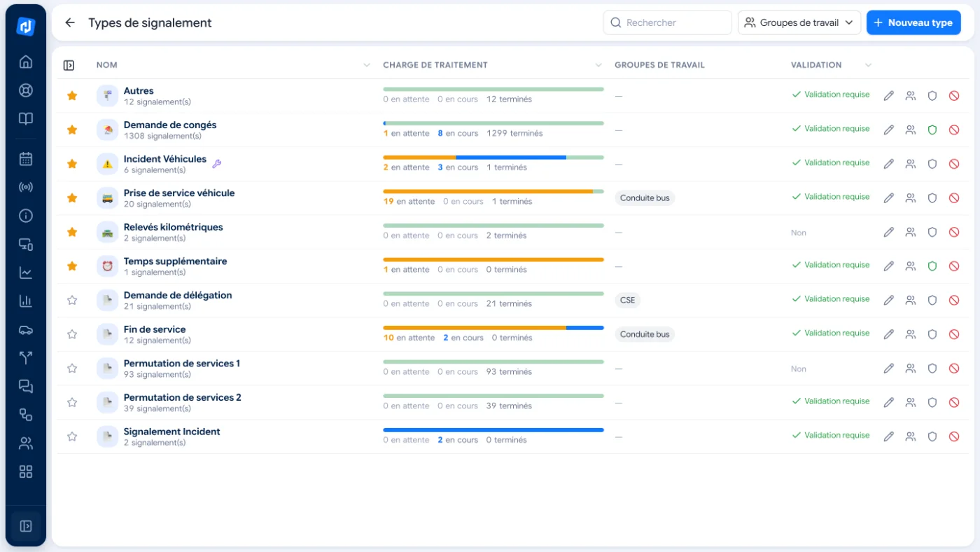Viewport: 980px width, 552px height.
Task: Click the CSE work group tag
Action: pyautogui.click(x=628, y=300)
